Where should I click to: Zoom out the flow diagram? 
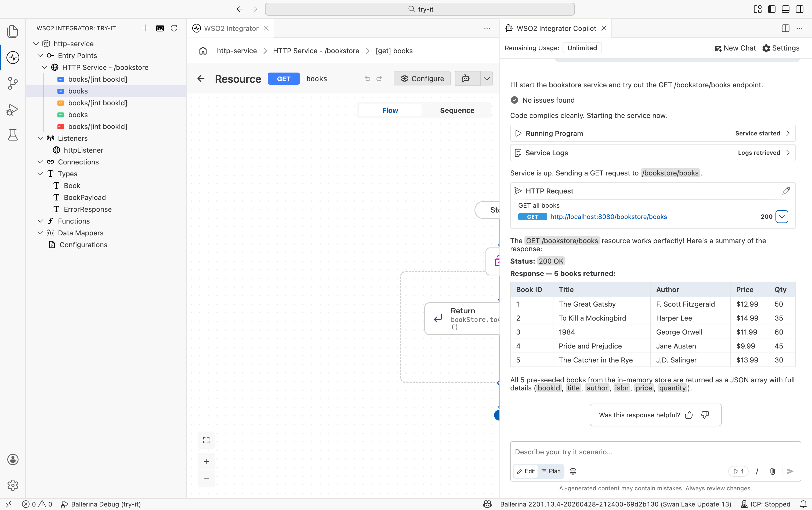(x=206, y=479)
